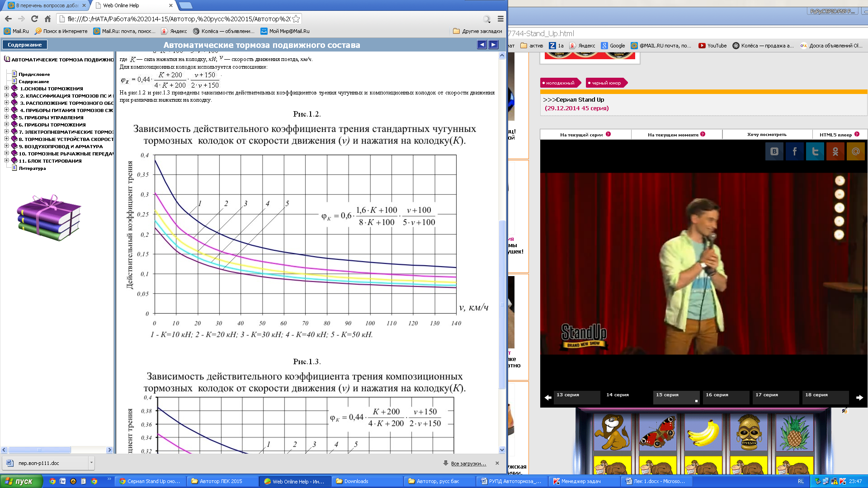Open the Предисловие page in contents
The height and width of the screenshot is (488, 868).
pyautogui.click(x=34, y=75)
